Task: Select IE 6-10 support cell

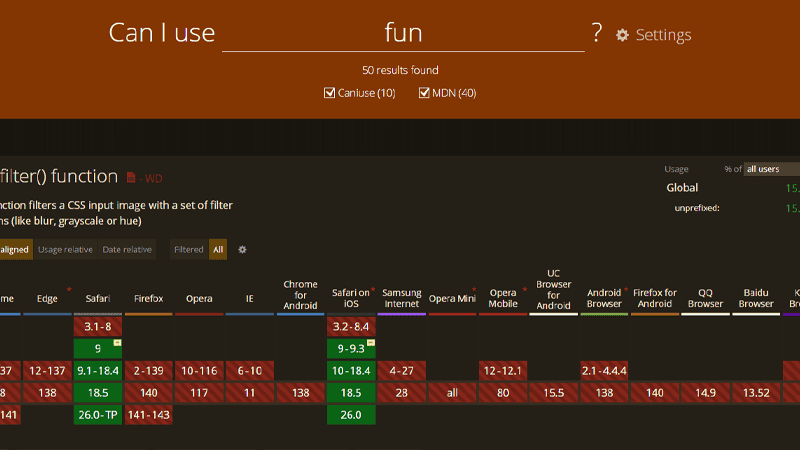Action: pyautogui.click(x=249, y=371)
